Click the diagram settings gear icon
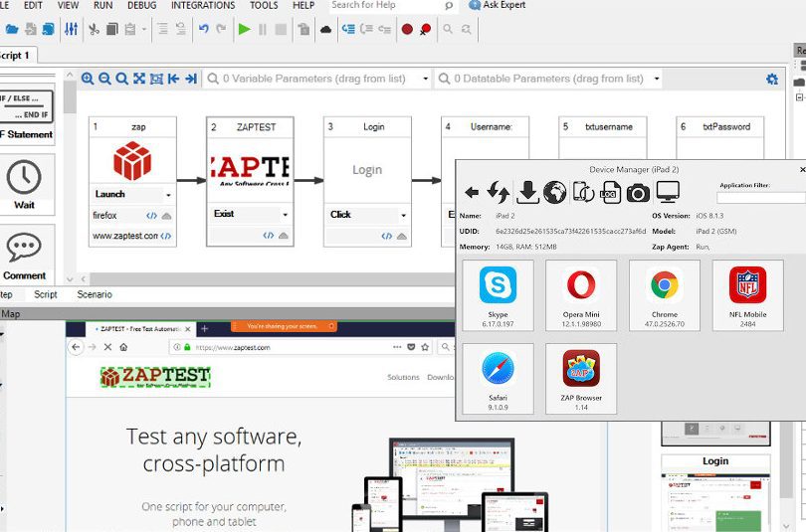Viewport: 806px width, 532px height. [771, 79]
